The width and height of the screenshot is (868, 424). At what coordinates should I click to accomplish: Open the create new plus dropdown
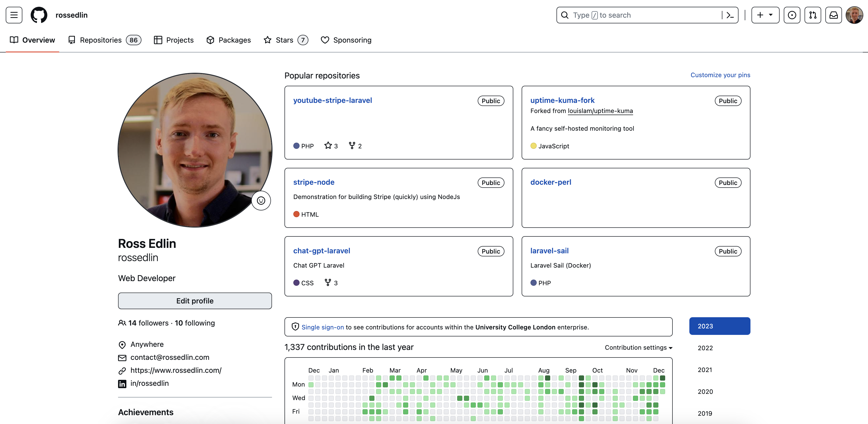tap(765, 15)
